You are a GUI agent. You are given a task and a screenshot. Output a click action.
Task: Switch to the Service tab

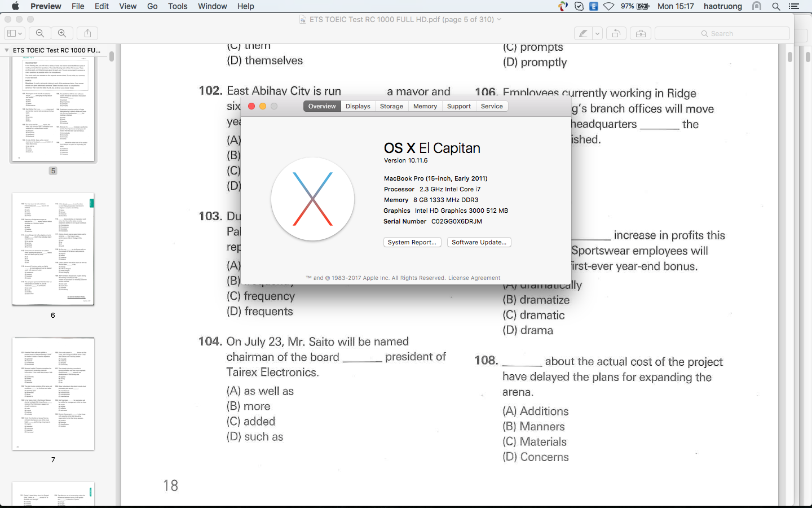[492, 106]
